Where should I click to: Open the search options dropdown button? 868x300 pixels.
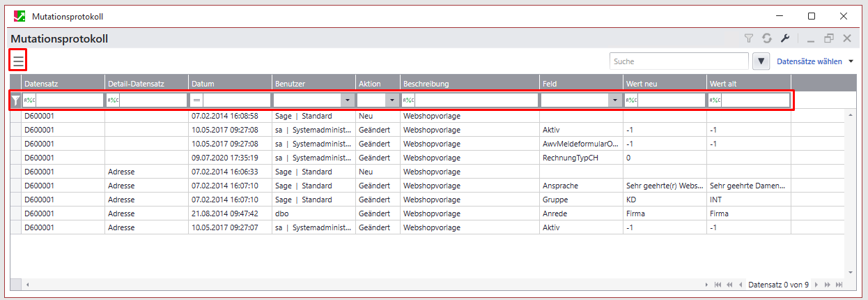pyautogui.click(x=761, y=61)
